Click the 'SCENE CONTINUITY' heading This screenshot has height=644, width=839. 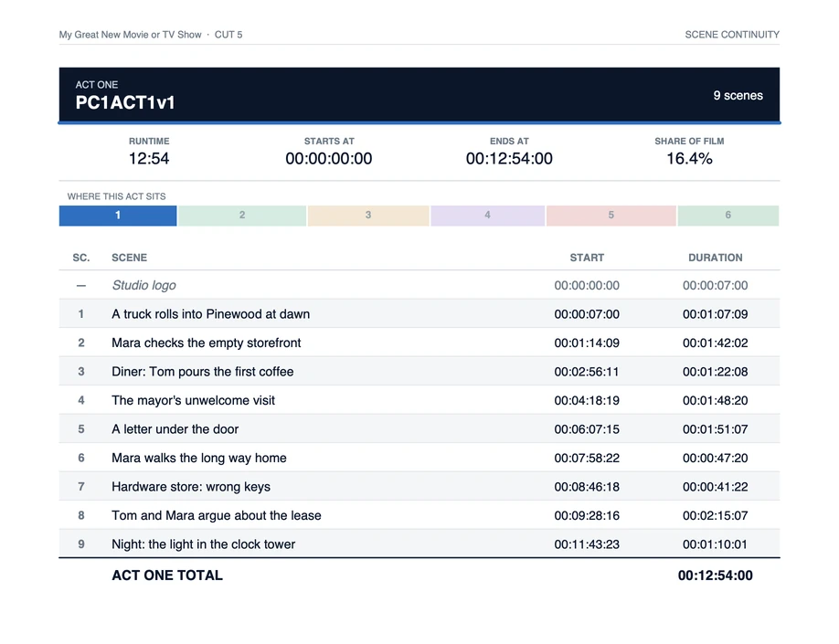click(x=732, y=35)
